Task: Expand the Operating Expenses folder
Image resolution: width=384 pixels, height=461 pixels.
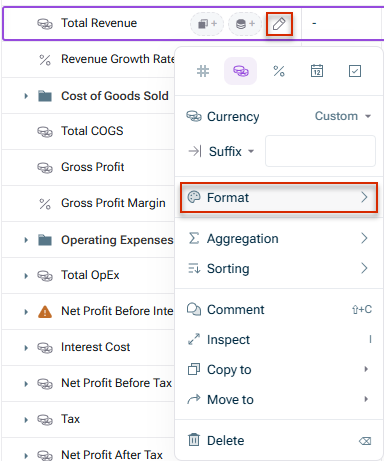Action: click(26, 240)
